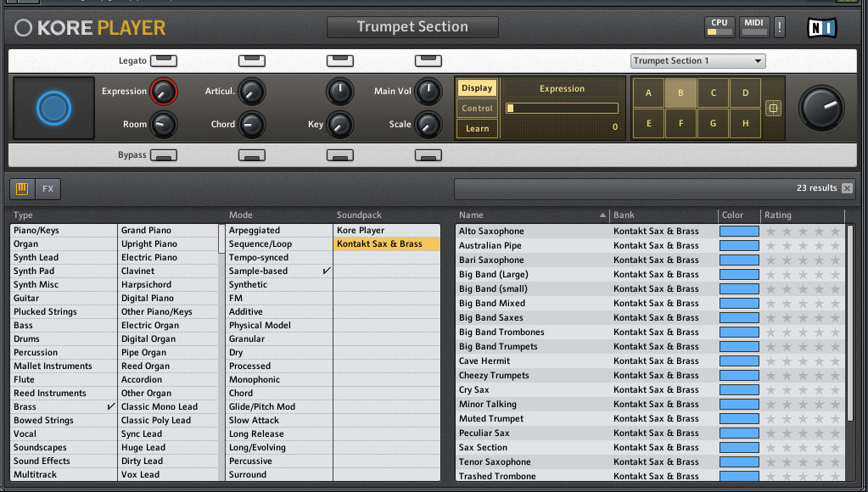Toggle the Bypass button
The height and width of the screenshot is (492, 868).
tap(163, 155)
